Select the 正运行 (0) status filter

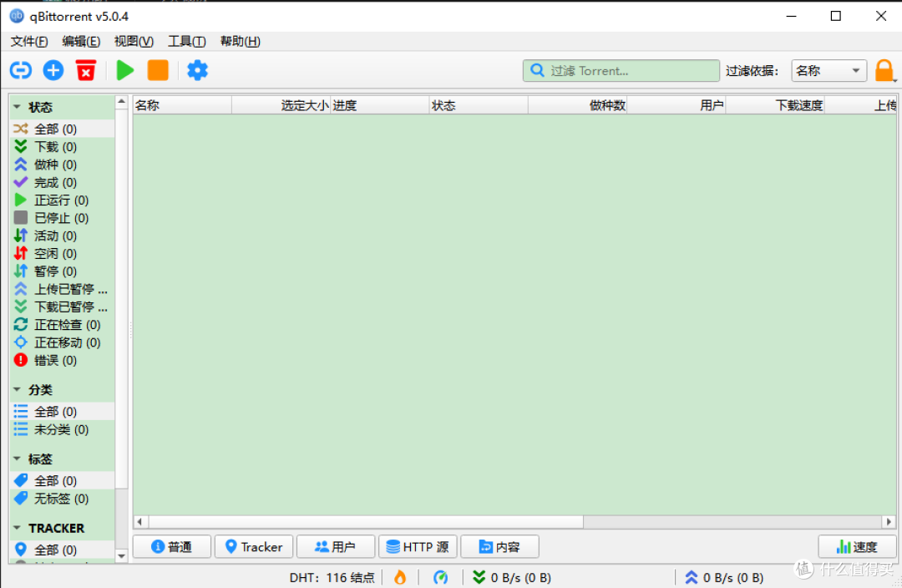(x=63, y=200)
